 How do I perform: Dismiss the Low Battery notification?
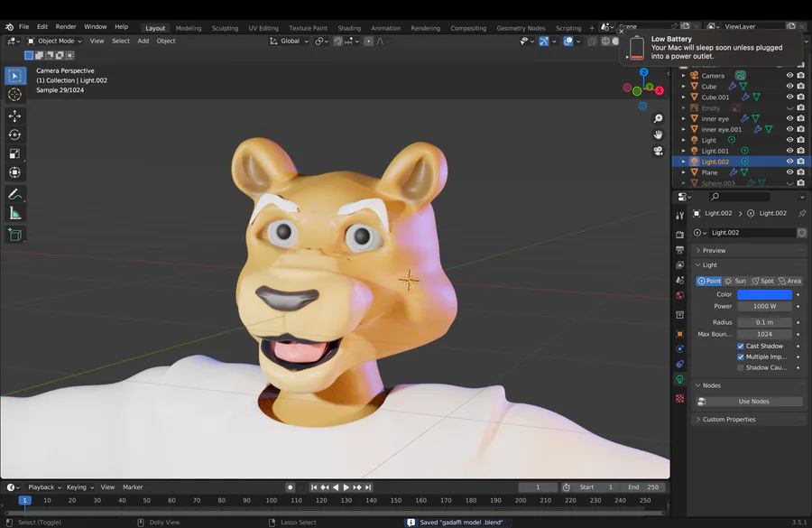622,32
